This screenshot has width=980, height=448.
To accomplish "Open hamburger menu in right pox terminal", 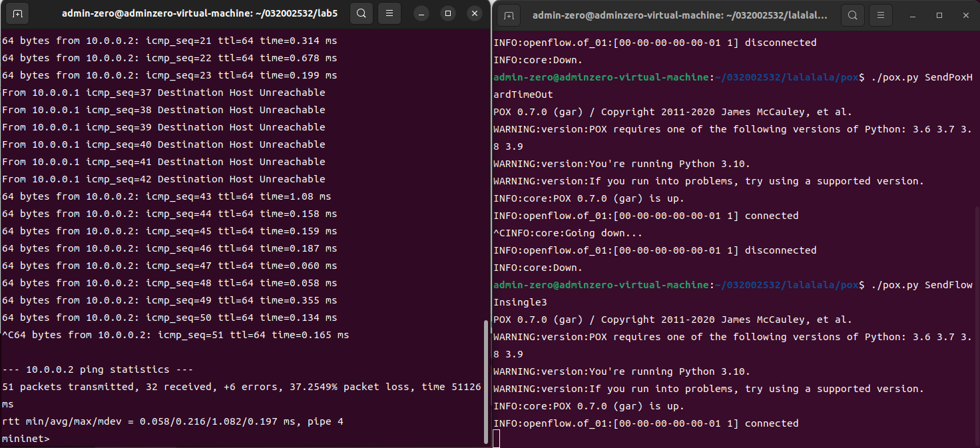I will tap(881, 14).
